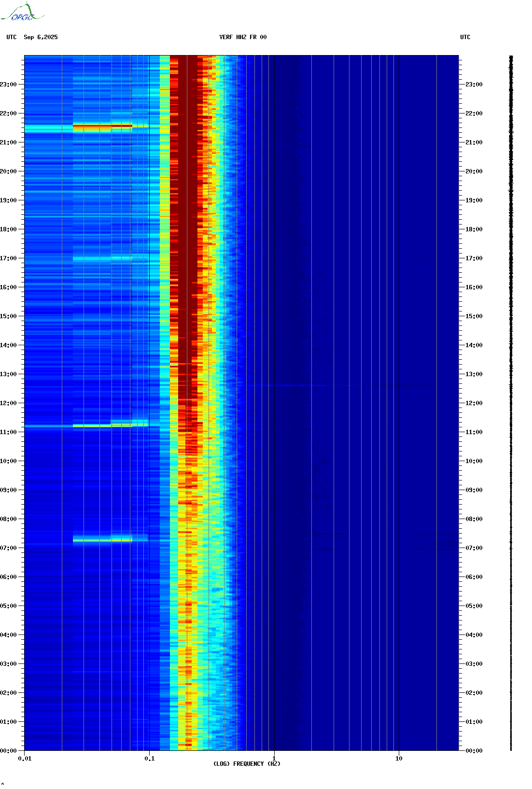Click 16:00 on the left time axis
Screen dimensions: 532x789
8,287
